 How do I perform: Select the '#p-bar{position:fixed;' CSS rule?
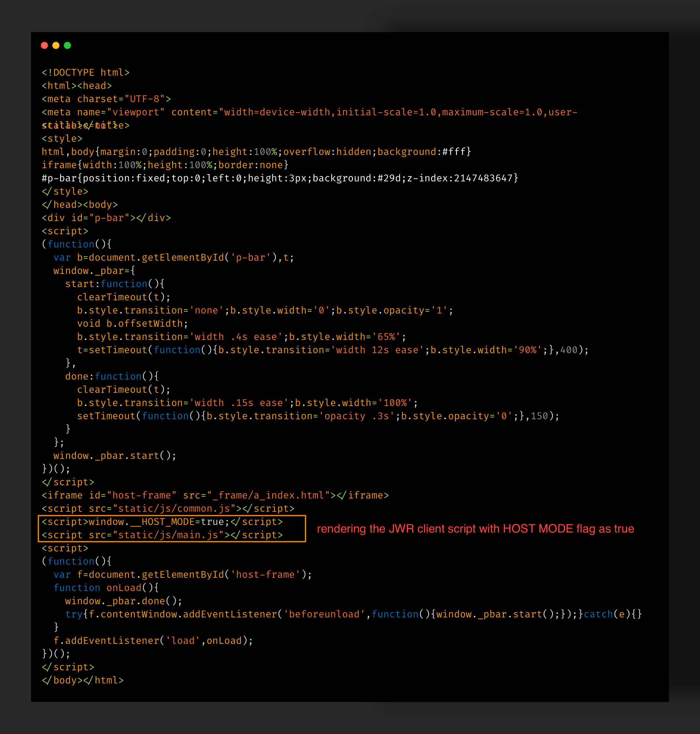pos(280,178)
